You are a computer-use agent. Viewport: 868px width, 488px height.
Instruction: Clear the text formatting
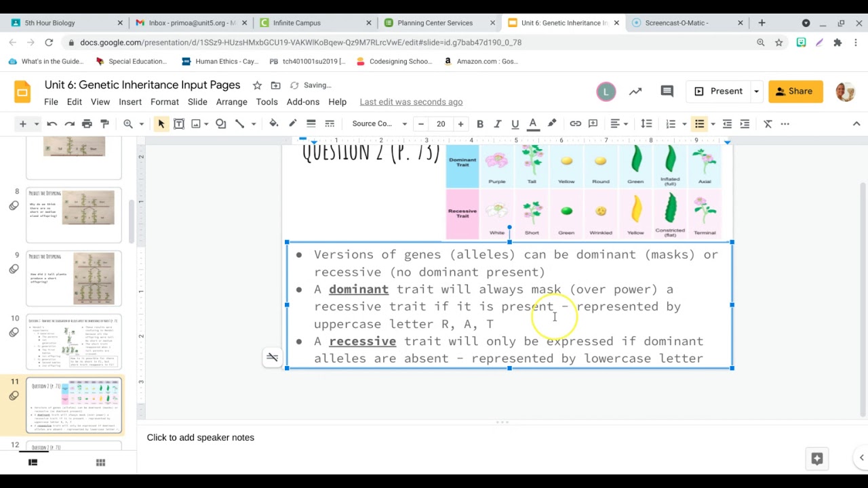768,124
